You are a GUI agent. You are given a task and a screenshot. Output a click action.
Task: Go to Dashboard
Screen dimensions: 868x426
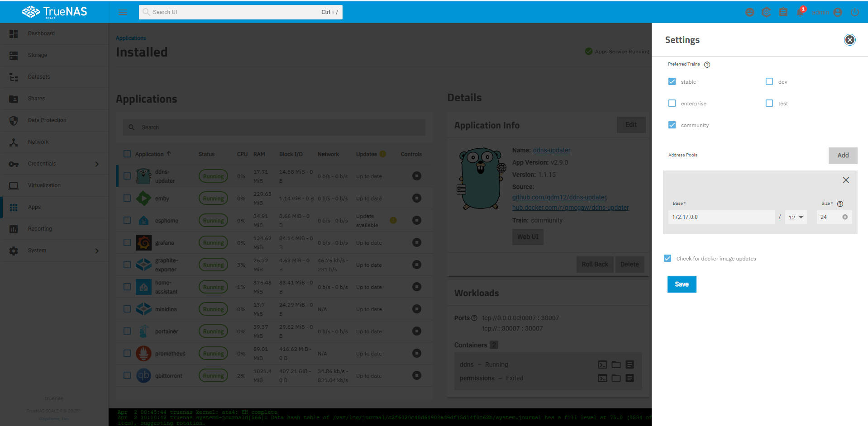click(x=54, y=33)
